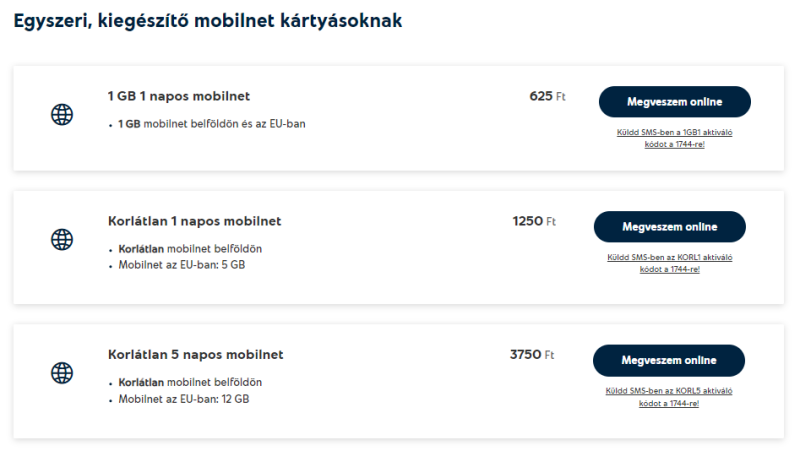Click the 625 Ft price label

click(x=547, y=97)
